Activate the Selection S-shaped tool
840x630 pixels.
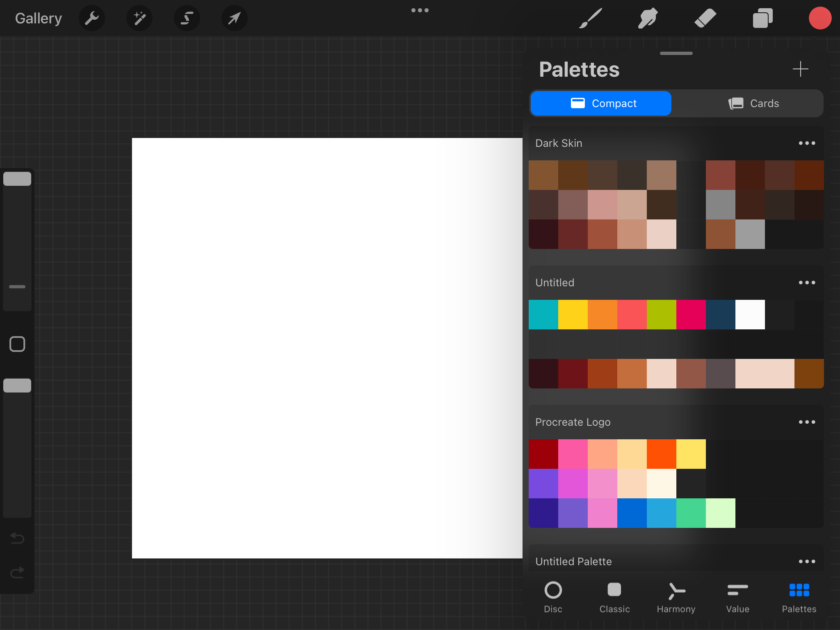[x=187, y=18]
